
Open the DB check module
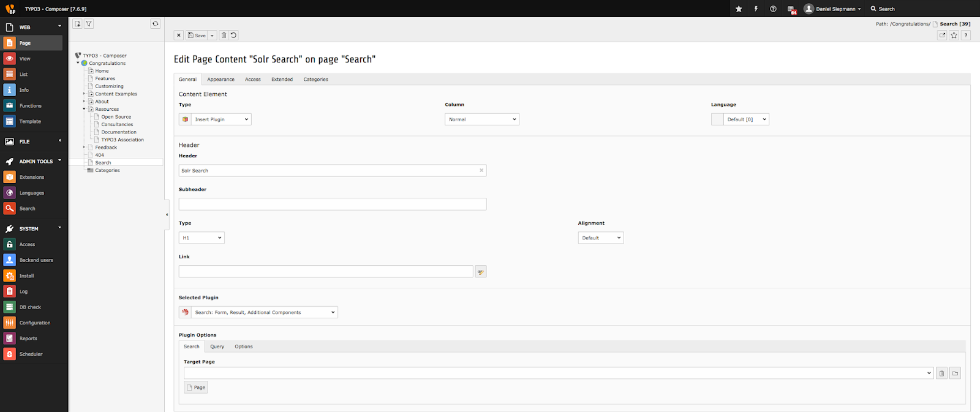[31, 307]
